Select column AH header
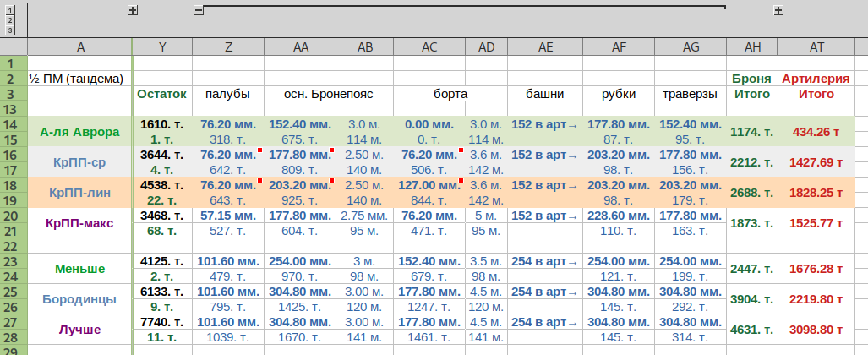 [752, 47]
